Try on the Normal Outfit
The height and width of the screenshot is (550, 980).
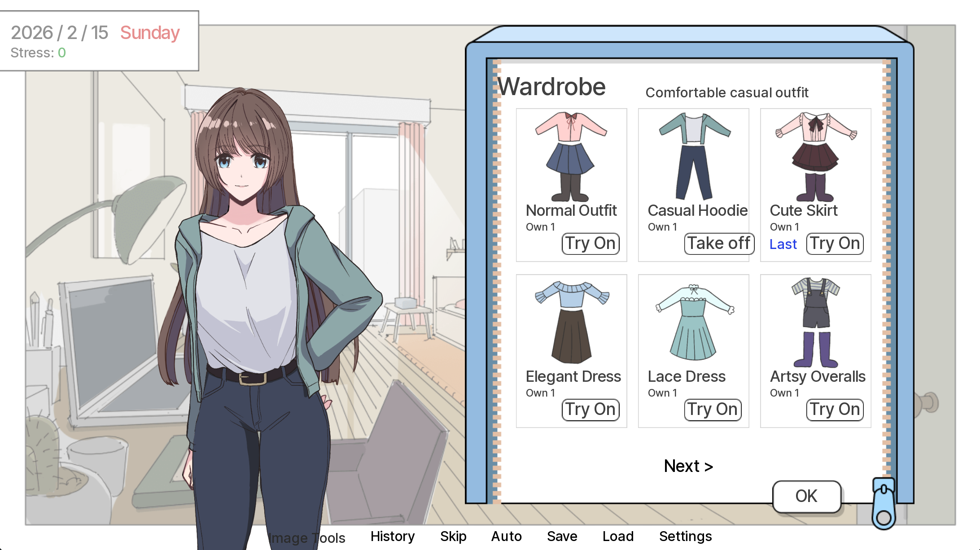pos(591,244)
